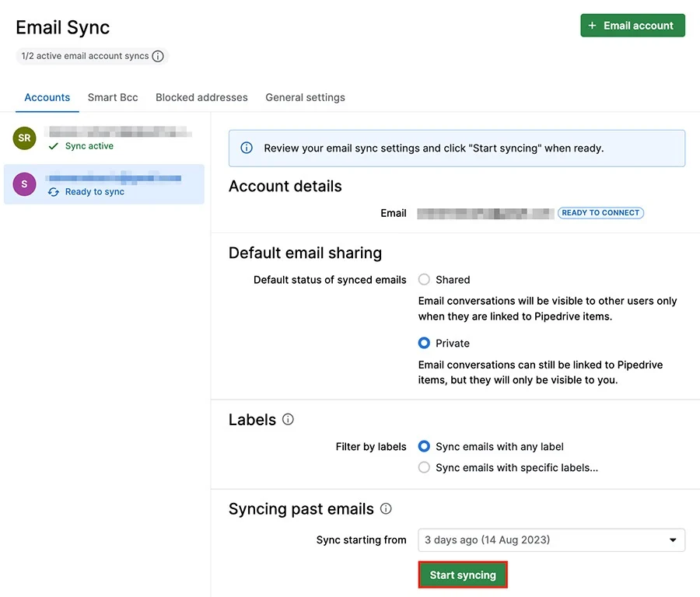Click the info icon next to Labels heading

pos(288,420)
